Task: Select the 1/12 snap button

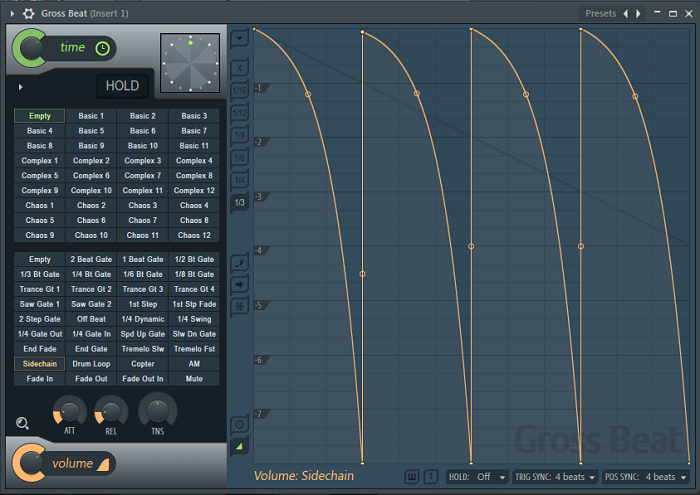Action: click(240, 112)
